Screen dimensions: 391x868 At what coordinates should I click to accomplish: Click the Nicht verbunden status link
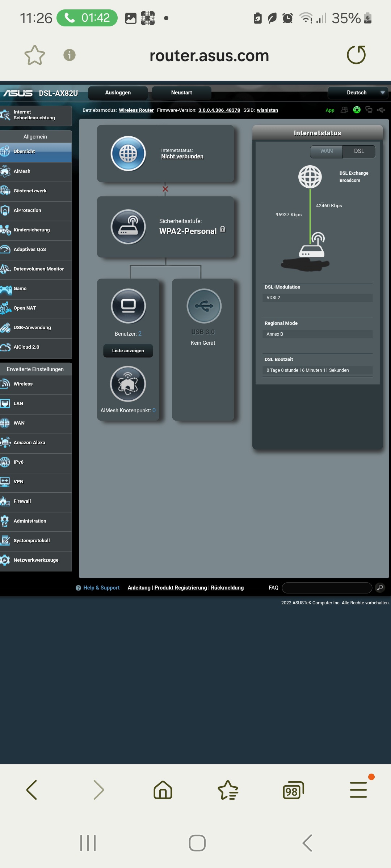(182, 157)
